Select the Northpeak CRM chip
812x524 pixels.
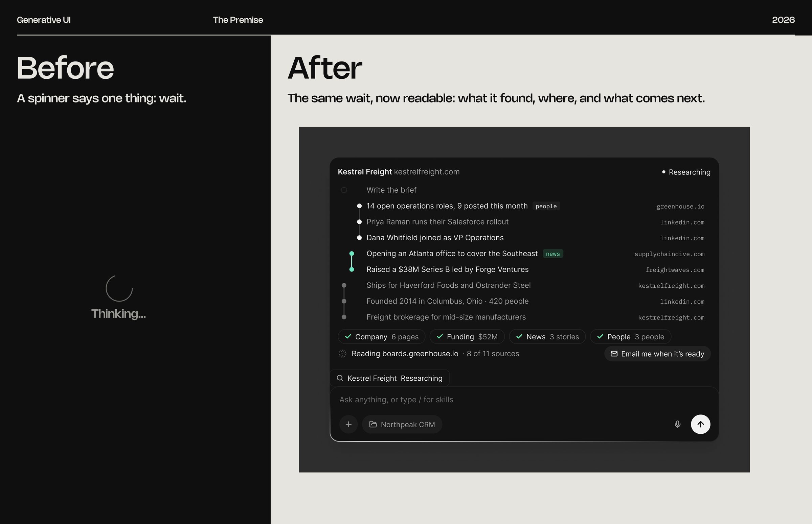(402, 424)
